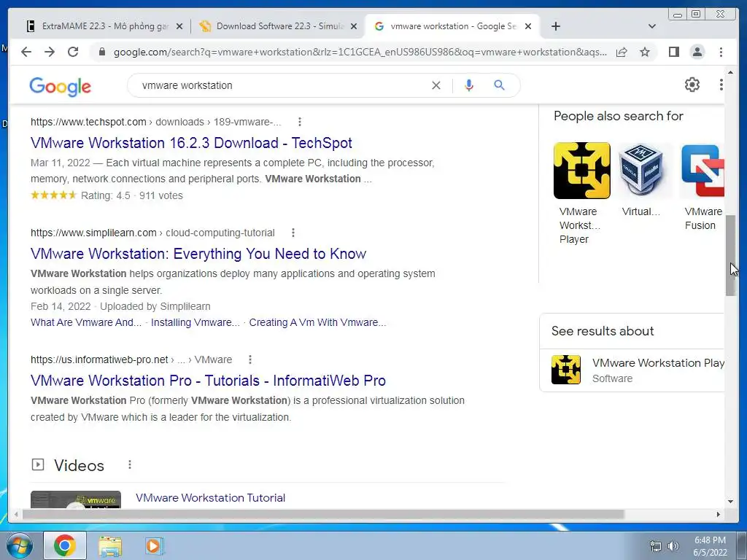Open the media player taskbar icon
Screen dimensions: 747x560
pos(154,546)
